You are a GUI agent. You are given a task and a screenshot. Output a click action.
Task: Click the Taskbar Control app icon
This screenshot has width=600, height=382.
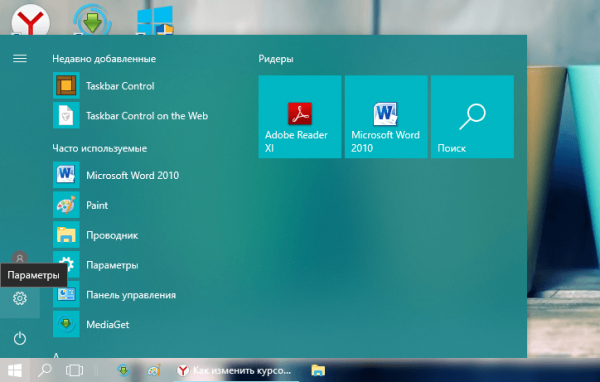[x=66, y=85]
